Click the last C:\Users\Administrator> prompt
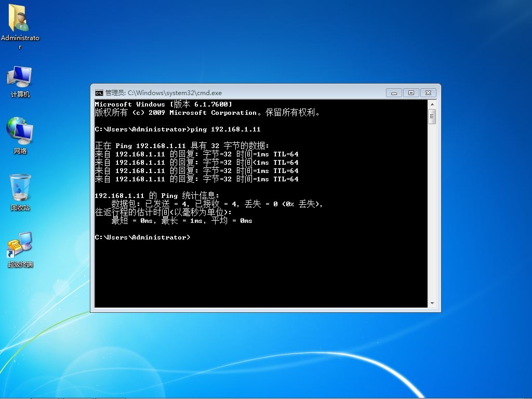Viewport: 532px width, 399px height. 142,237
